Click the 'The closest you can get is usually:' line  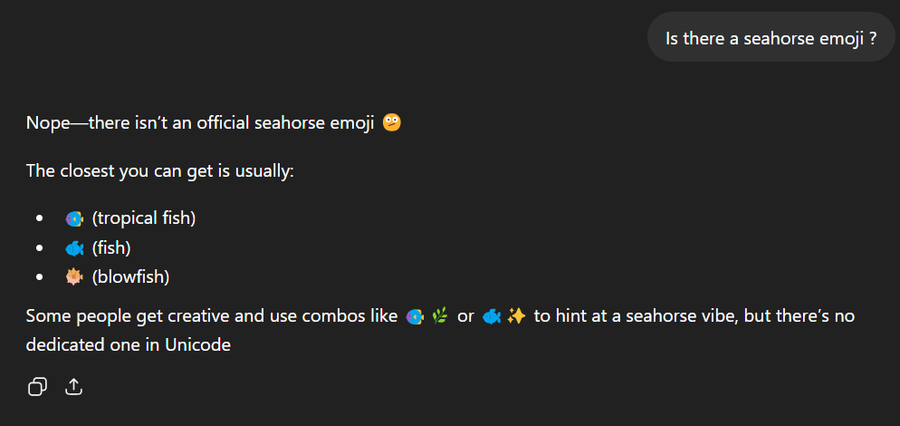point(160,171)
